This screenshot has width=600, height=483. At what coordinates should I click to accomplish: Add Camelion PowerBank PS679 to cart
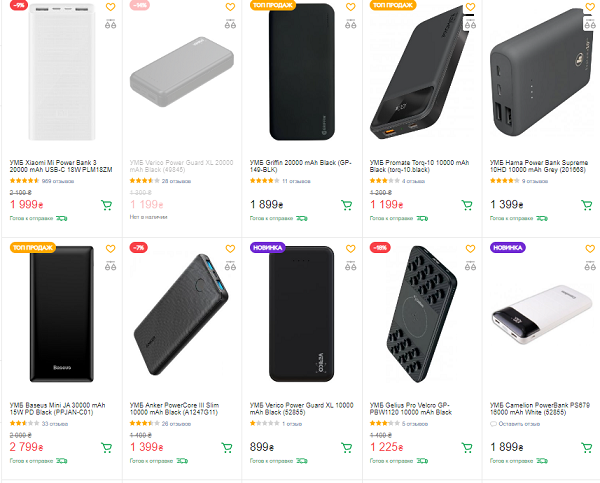(587, 445)
